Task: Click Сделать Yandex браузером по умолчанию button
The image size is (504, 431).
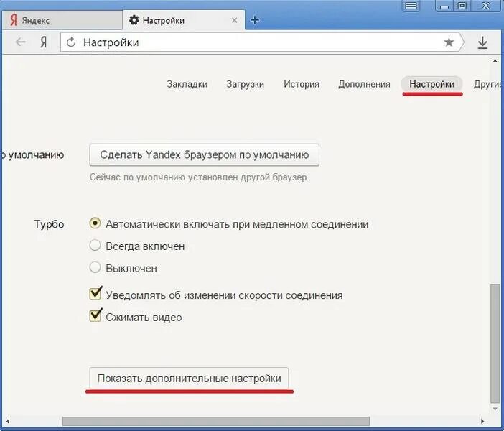Action: (x=204, y=154)
